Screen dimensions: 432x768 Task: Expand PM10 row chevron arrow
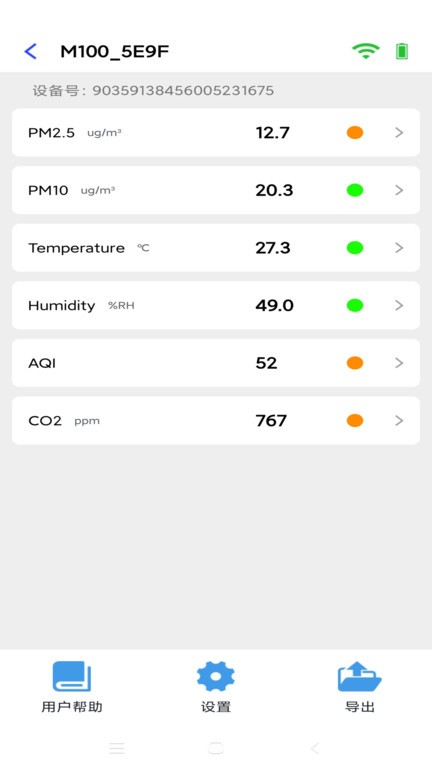(x=399, y=190)
